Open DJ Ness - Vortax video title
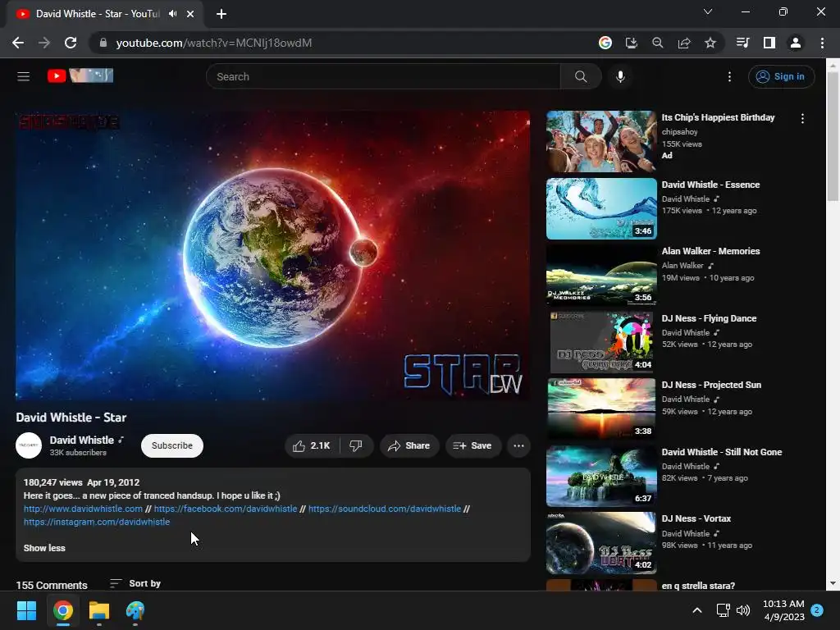Image resolution: width=840 pixels, height=630 pixels. pyautogui.click(x=696, y=518)
